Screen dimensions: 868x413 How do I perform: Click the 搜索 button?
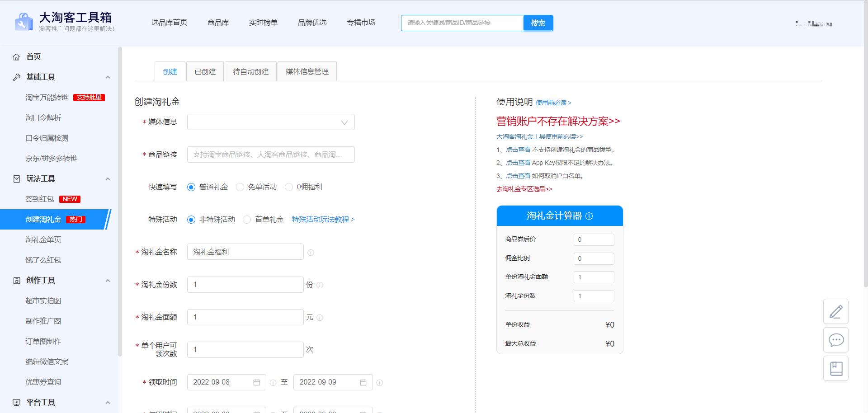click(538, 23)
